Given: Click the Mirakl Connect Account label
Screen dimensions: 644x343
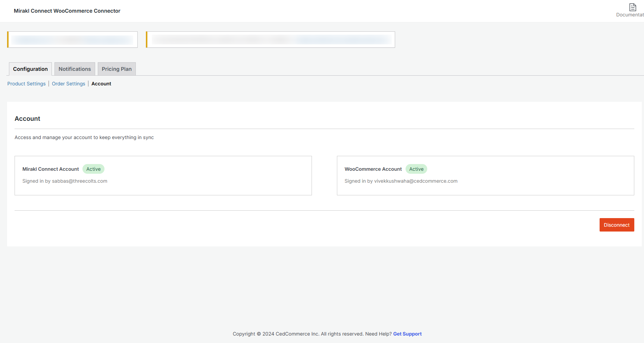Looking at the screenshot, I should coord(51,169).
